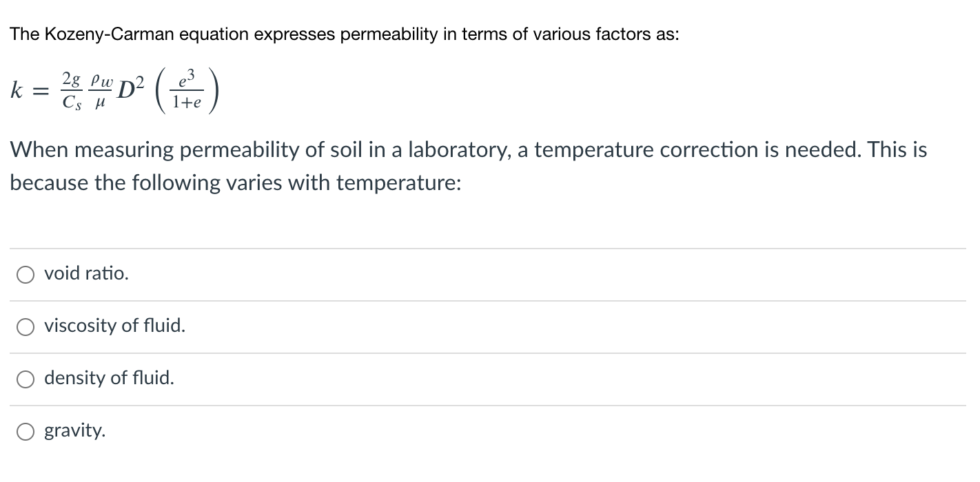This screenshot has width=980, height=482.
Task: Click the gravity answer label
Action: pos(74,431)
